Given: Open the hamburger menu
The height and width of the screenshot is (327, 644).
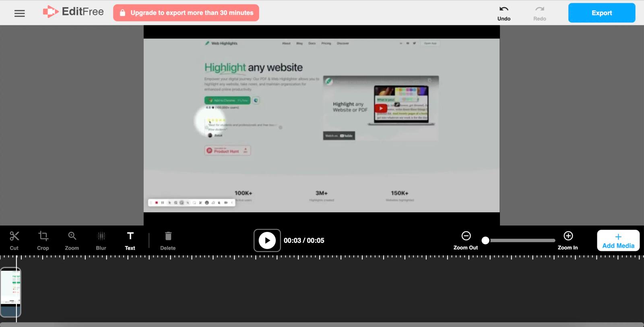Looking at the screenshot, I should tap(19, 13).
